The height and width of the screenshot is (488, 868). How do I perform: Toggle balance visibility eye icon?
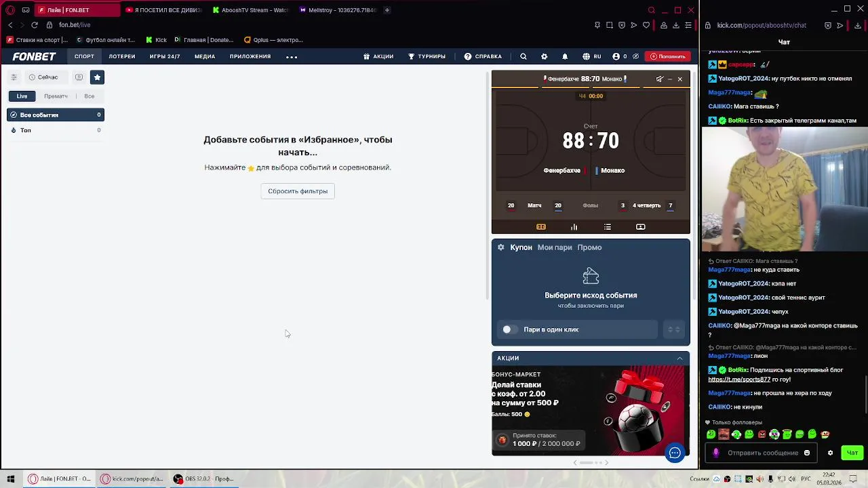click(635, 56)
